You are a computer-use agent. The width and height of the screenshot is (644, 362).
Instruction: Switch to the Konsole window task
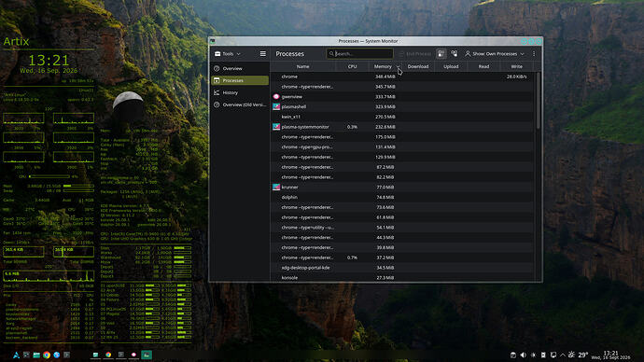click(x=120, y=355)
